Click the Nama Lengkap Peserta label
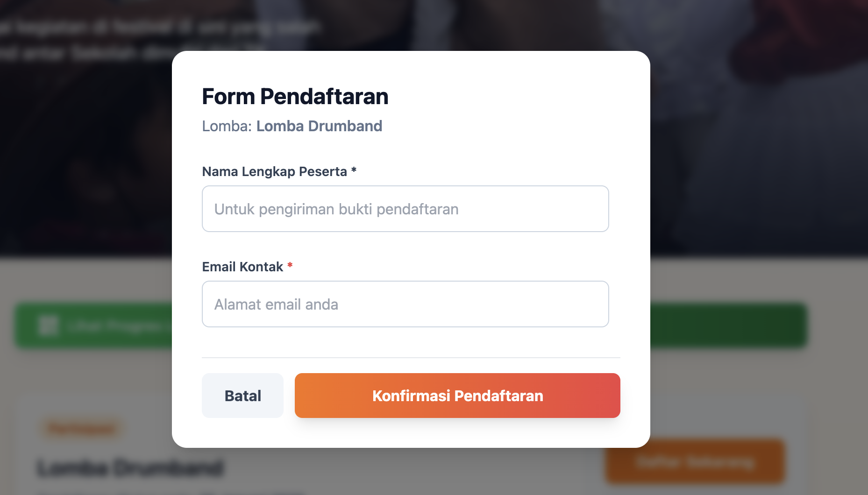The width and height of the screenshot is (868, 495). (274, 171)
